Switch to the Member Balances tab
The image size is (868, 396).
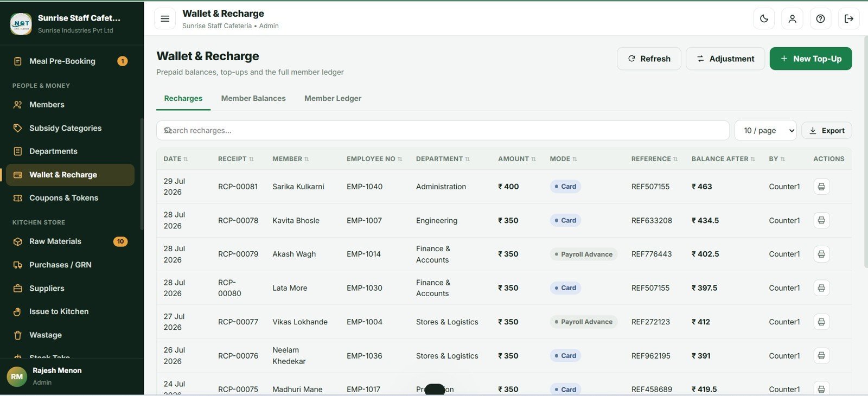coord(253,99)
